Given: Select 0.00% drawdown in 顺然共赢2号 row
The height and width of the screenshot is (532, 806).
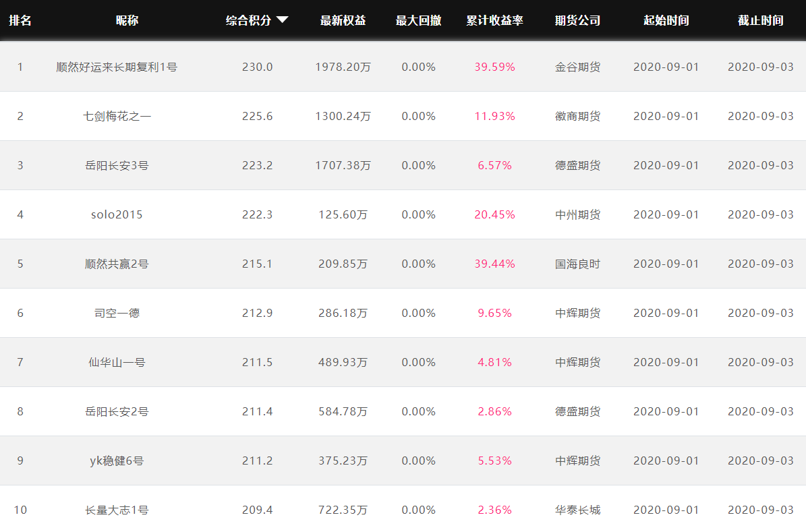Looking at the screenshot, I should (418, 264).
